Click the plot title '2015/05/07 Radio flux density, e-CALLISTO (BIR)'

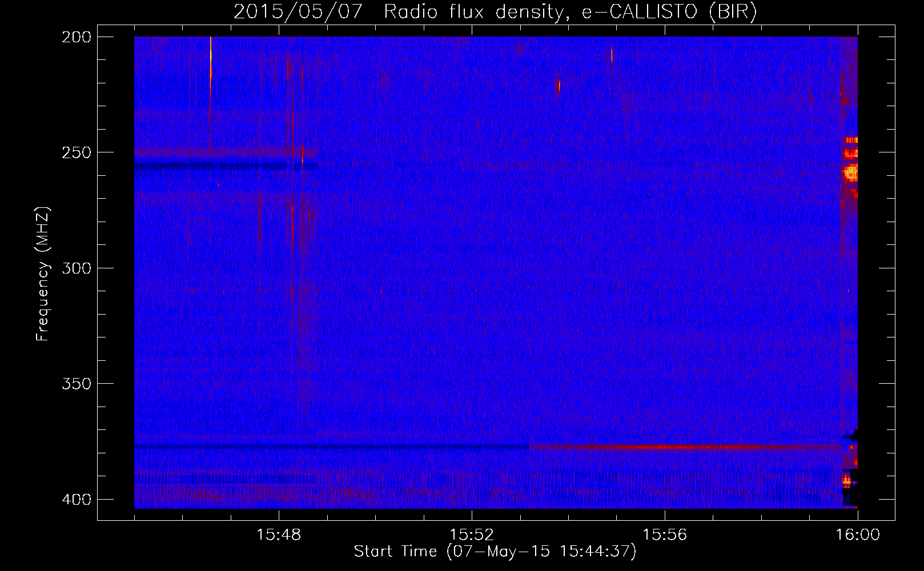pyautogui.click(x=495, y=11)
